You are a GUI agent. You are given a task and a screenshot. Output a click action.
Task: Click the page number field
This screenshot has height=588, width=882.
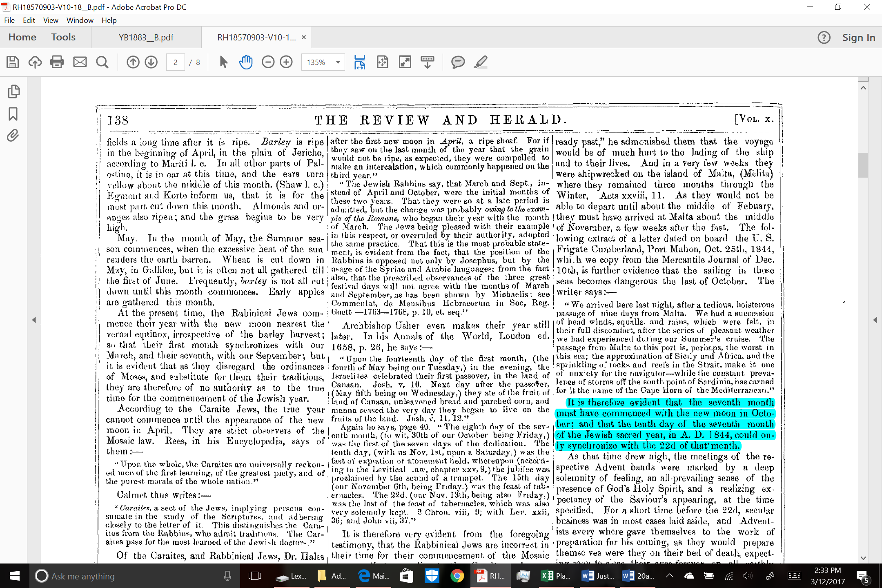(x=176, y=62)
